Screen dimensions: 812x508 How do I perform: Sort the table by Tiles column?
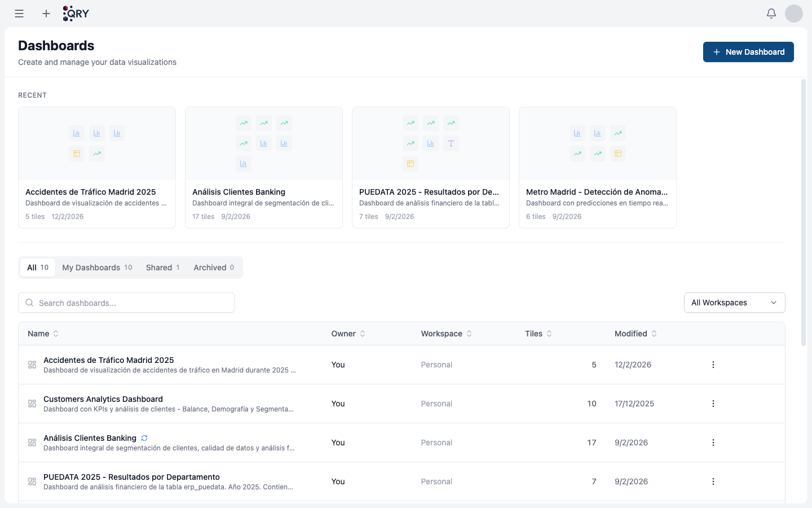point(539,334)
